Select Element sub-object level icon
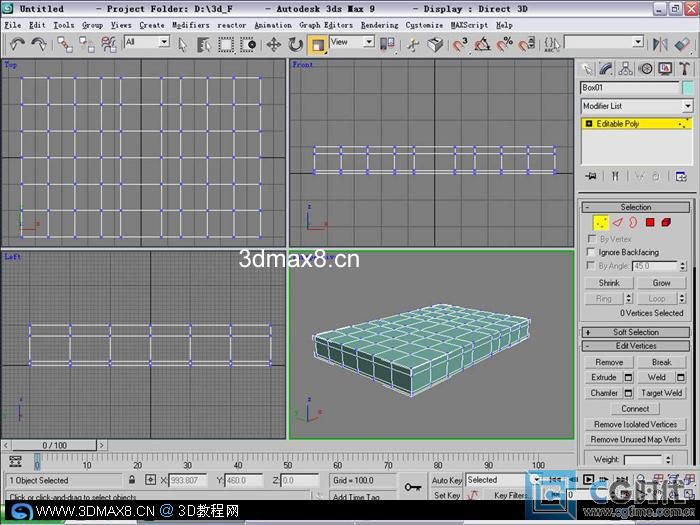Screen dimensions: 700x525 [666, 222]
